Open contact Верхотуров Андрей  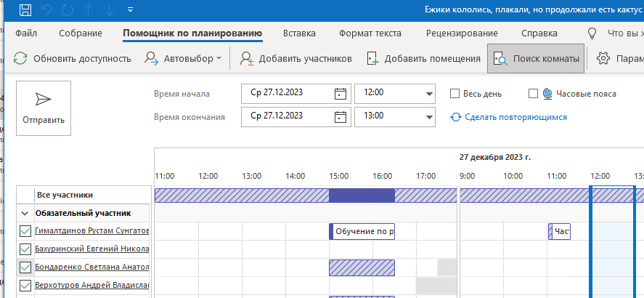point(91,285)
